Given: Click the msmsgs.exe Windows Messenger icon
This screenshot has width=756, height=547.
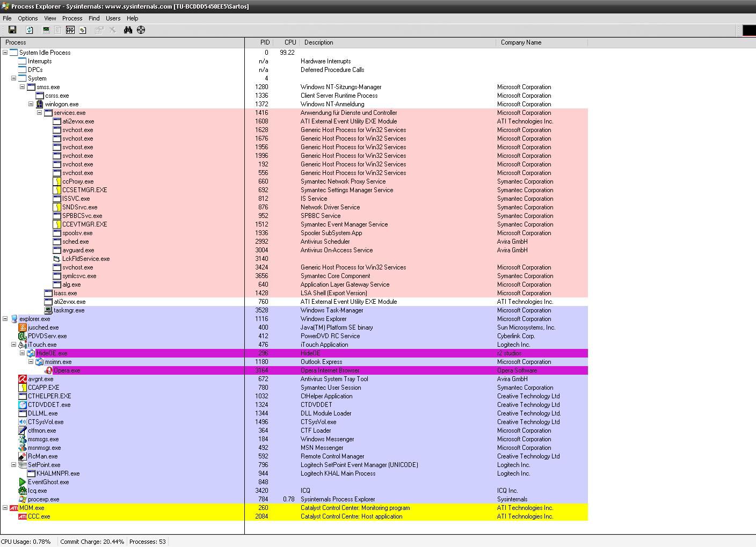Looking at the screenshot, I should pos(23,439).
